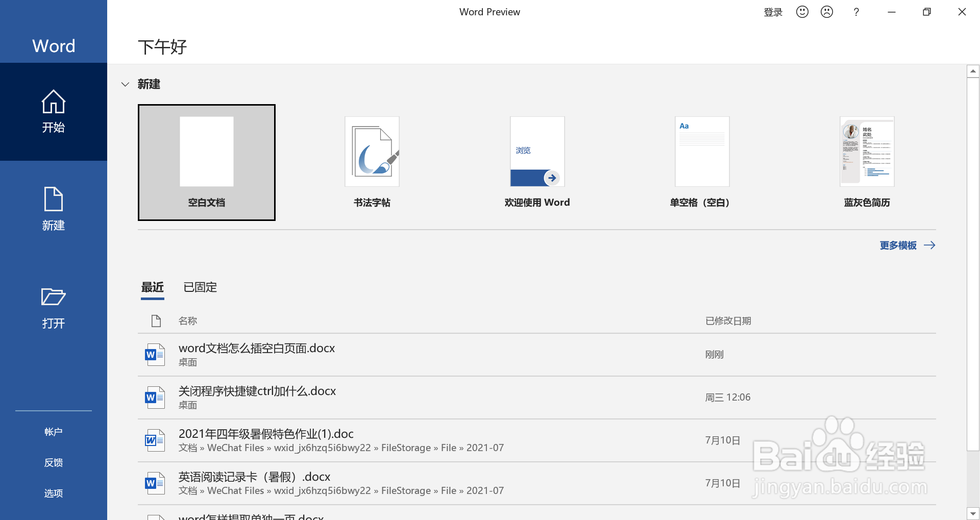Viewport: 980px width, 520px height.
Task: Switch to the 已固定 tab
Action: tap(200, 287)
